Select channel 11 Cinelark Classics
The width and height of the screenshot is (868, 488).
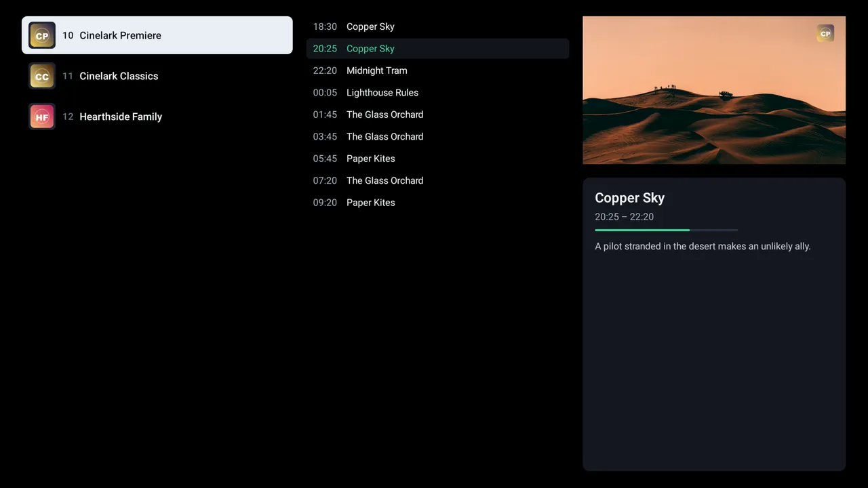click(157, 76)
